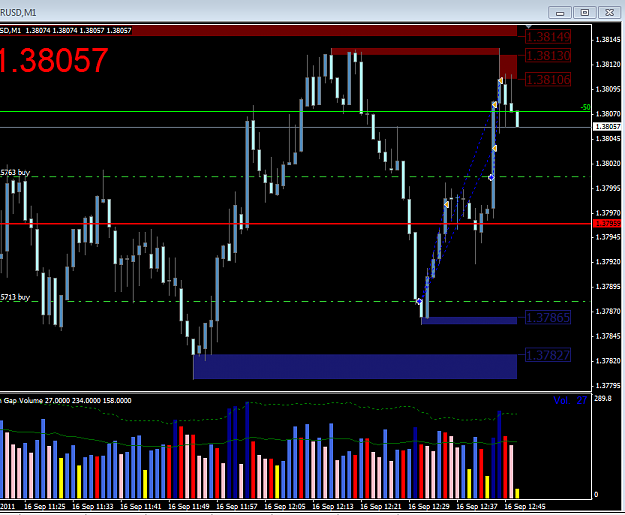
Task: Click the '16 Sep 12:05' time label
Action: (x=285, y=506)
